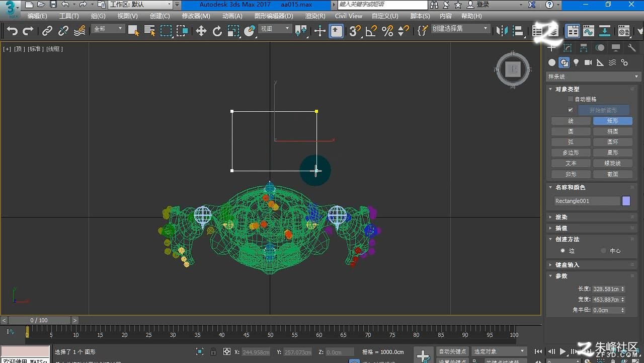
Task: Activate the Select and Move tool
Action: pos(201,31)
